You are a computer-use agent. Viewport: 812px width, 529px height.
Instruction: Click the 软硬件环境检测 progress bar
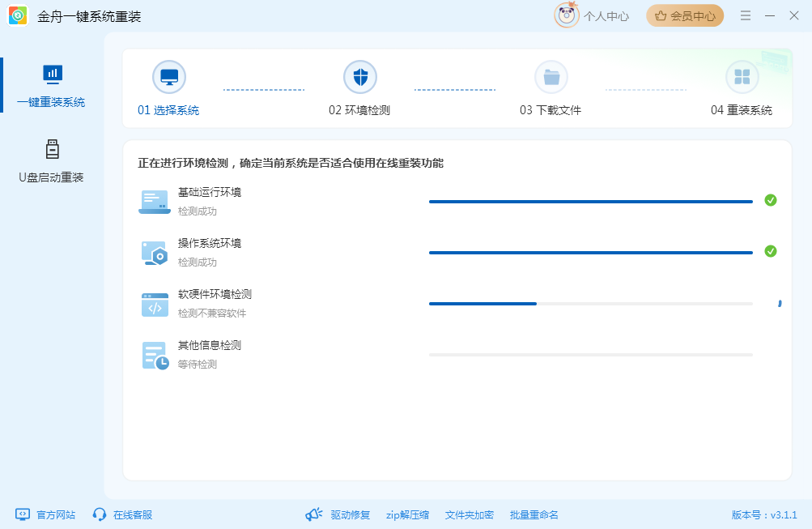point(590,304)
